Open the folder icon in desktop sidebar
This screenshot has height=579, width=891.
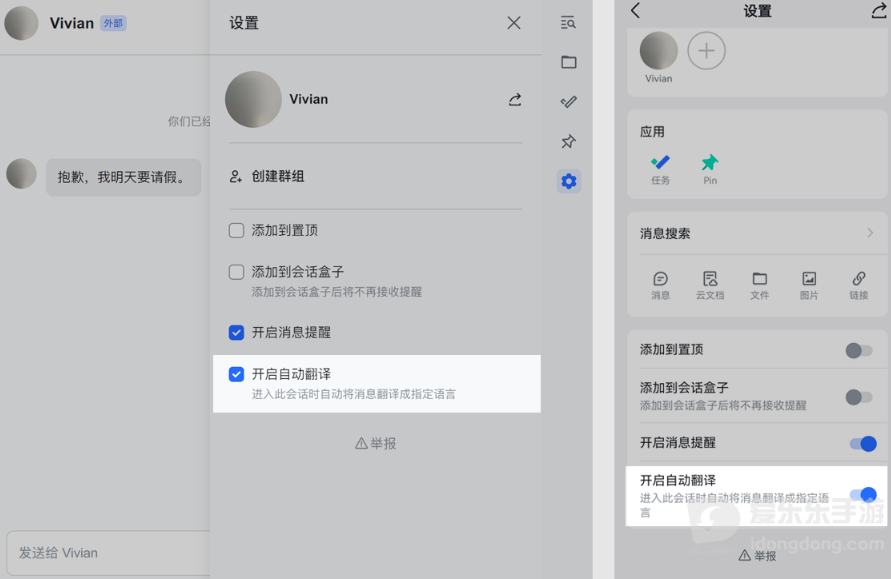pyautogui.click(x=568, y=62)
